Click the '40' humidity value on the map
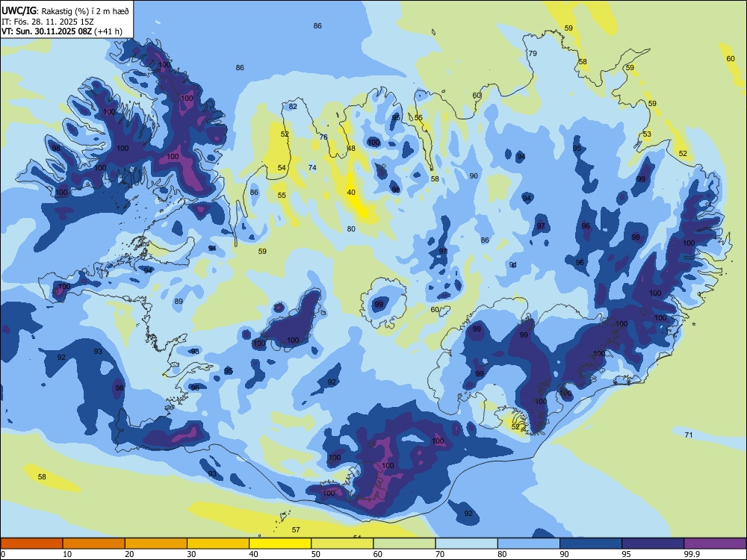Viewport: 747px width, 560px height. pos(351,193)
